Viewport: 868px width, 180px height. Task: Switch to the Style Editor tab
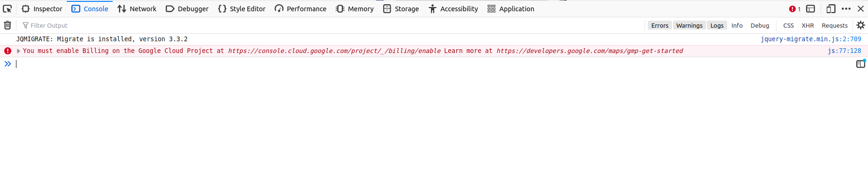(x=242, y=9)
